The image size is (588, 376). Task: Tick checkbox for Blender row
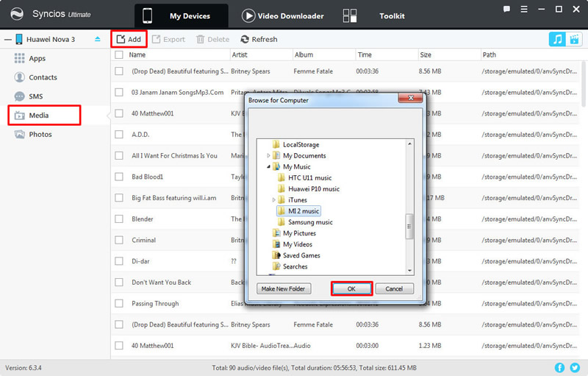coord(119,219)
